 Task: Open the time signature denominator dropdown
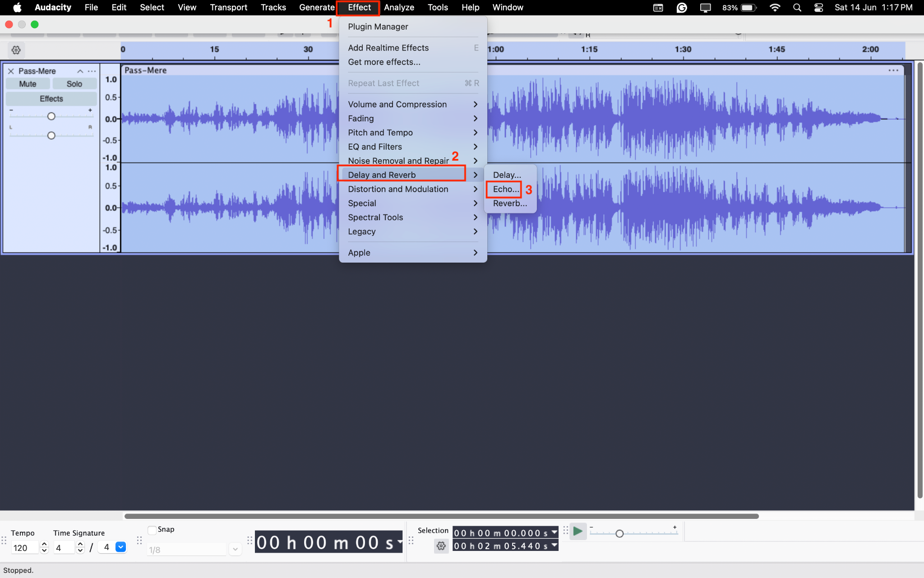pyautogui.click(x=120, y=547)
